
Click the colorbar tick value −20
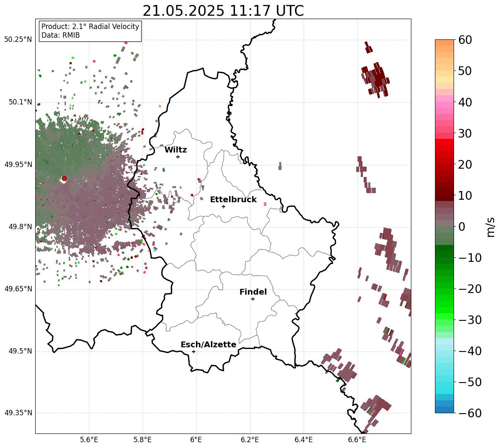tap(470, 289)
